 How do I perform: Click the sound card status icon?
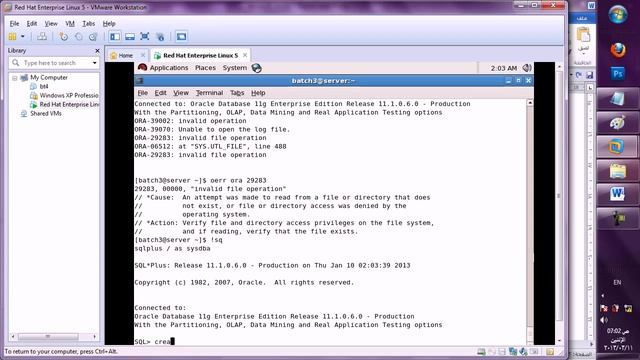pos(523,352)
